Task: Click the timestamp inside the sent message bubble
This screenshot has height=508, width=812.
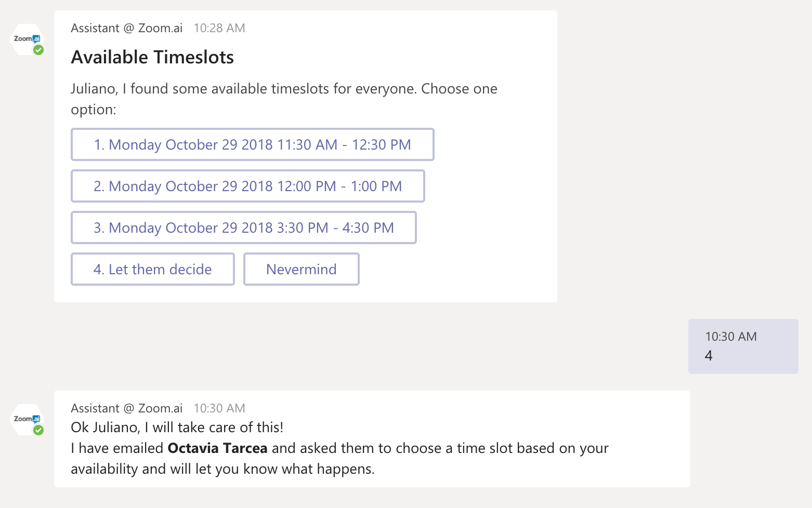Action: [730, 337]
